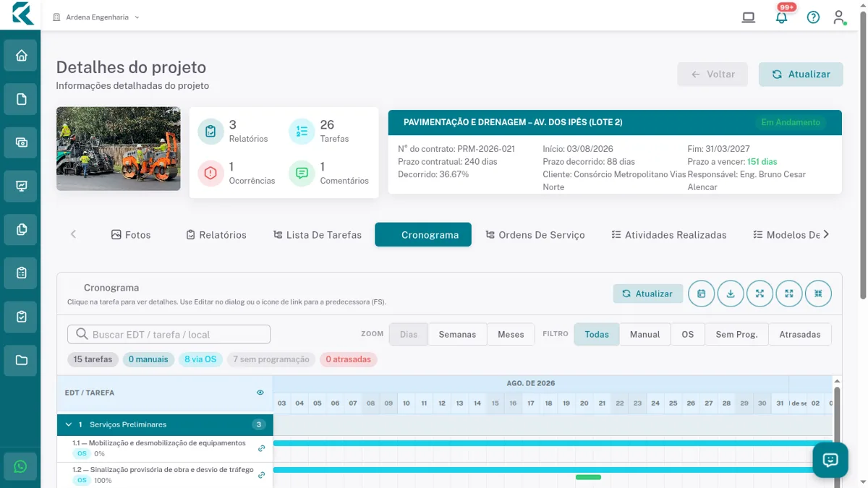This screenshot has width=868, height=488.
Task: Click the 8 via OS chip
Action: click(x=200, y=359)
